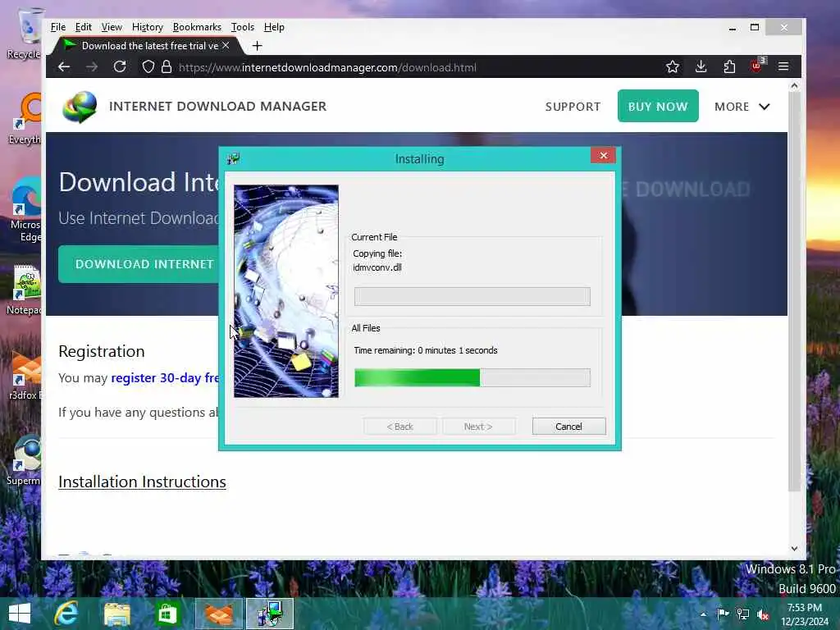The height and width of the screenshot is (630, 840).
Task: Click the Installation Instructions heading link
Action: click(142, 482)
